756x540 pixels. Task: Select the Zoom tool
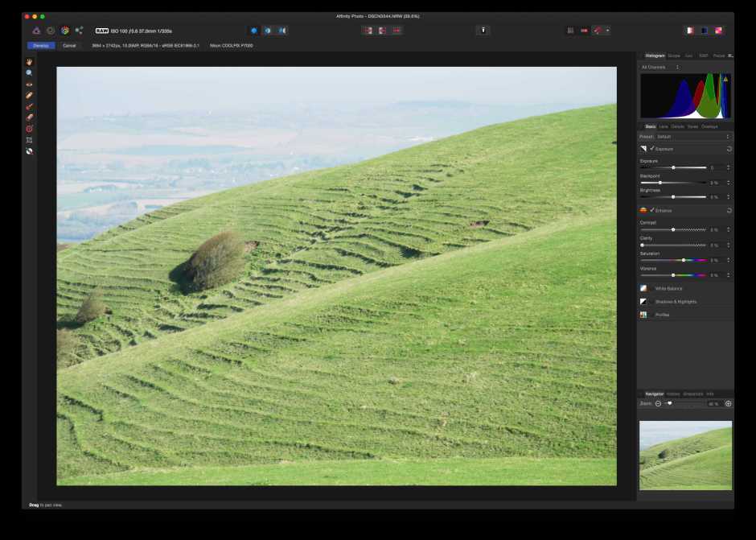coord(29,72)
